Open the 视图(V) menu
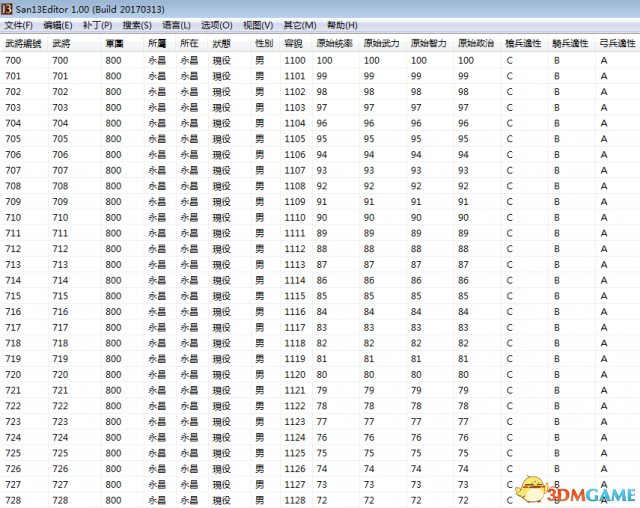 pyautogui.click(x=258, y=25)
